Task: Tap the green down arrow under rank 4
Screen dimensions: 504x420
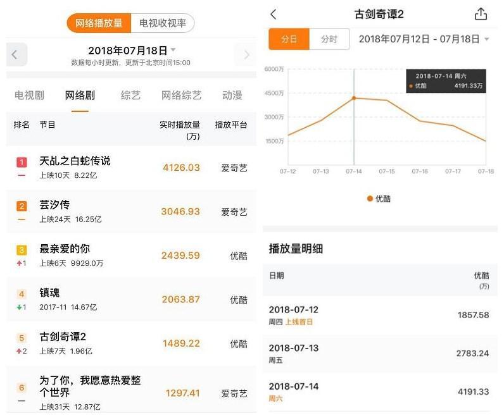Action: pyautogui.click(x=19, y=307)
